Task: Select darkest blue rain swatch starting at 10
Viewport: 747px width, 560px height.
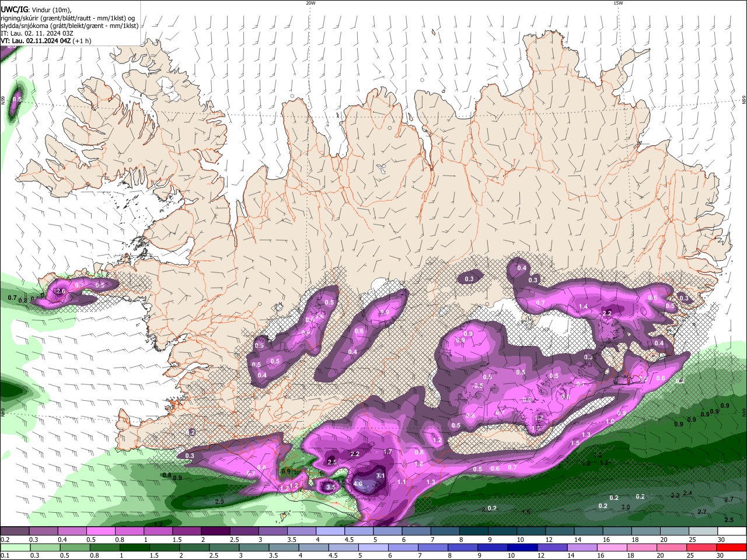Action: (522, 548)
